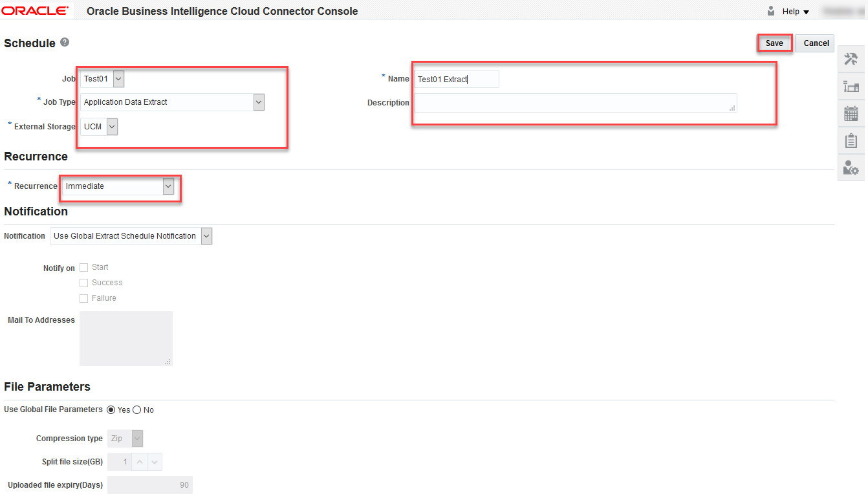The width and height of the screenshot is (868, 500).
Task: Increase the split file size stepper
Action: pos(139,462)
